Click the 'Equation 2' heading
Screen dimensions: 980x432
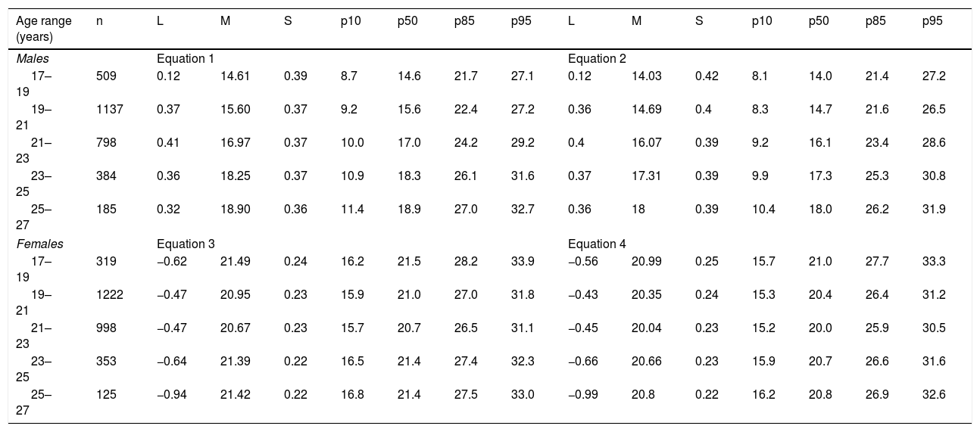point(597,58)
